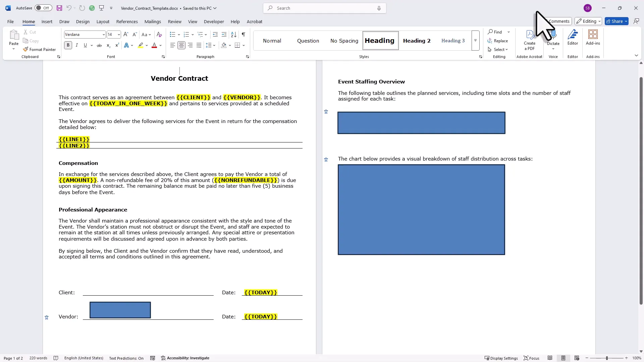
Task: Apply italic formatting
Action: pos(76,45)
